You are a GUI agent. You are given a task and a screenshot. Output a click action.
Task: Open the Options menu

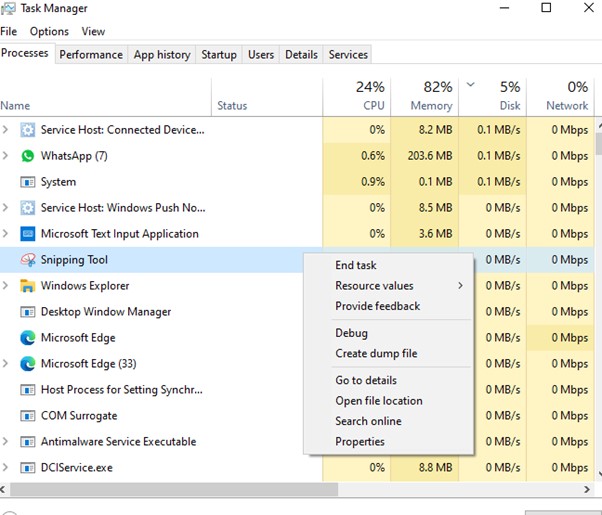[x=49, y=31]
